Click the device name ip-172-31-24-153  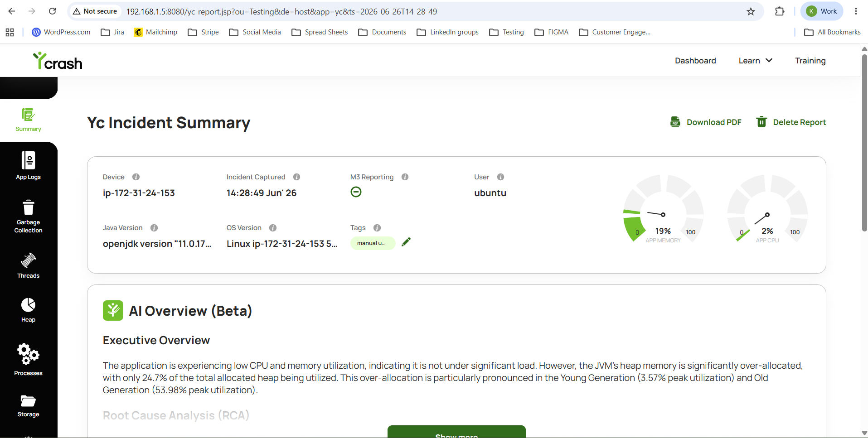(139, 193)
